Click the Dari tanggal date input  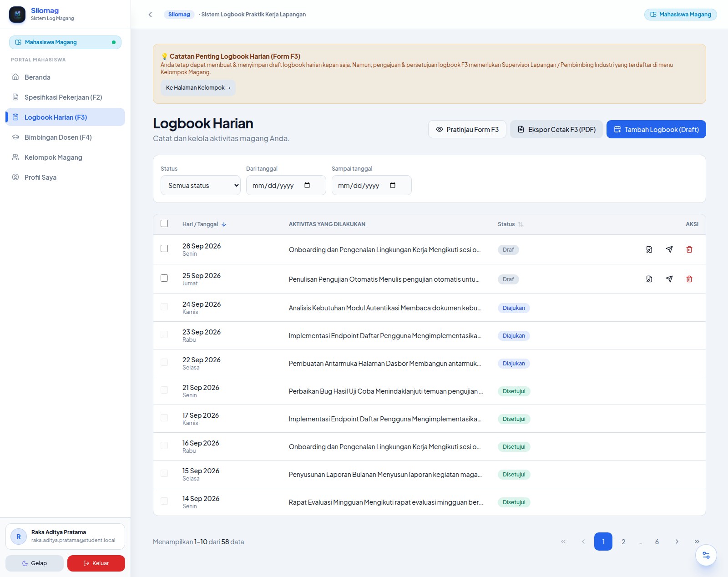[286, 185]
